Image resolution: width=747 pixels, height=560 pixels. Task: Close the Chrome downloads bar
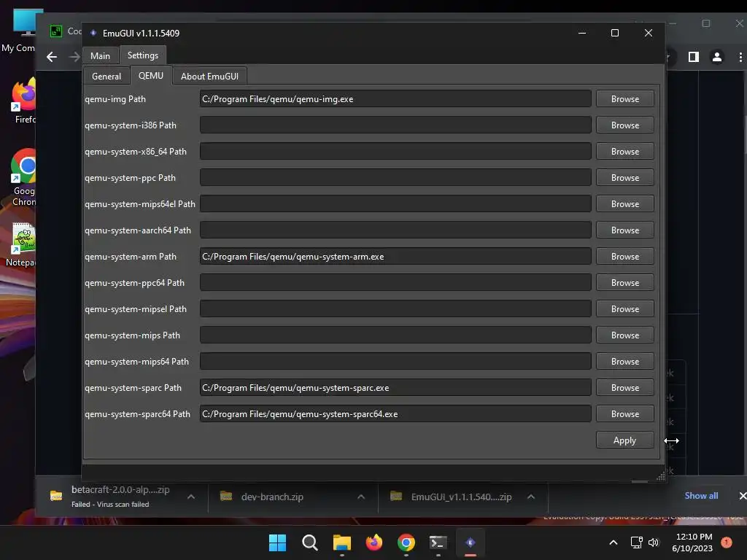(742, 496)
